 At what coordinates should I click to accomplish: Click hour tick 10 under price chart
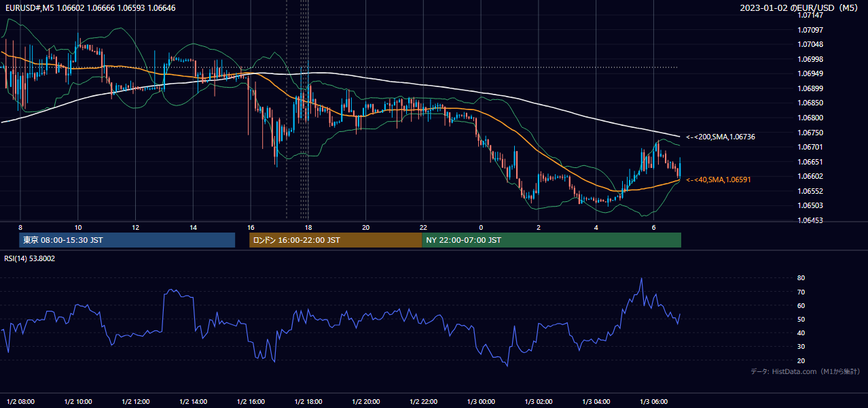78,227
